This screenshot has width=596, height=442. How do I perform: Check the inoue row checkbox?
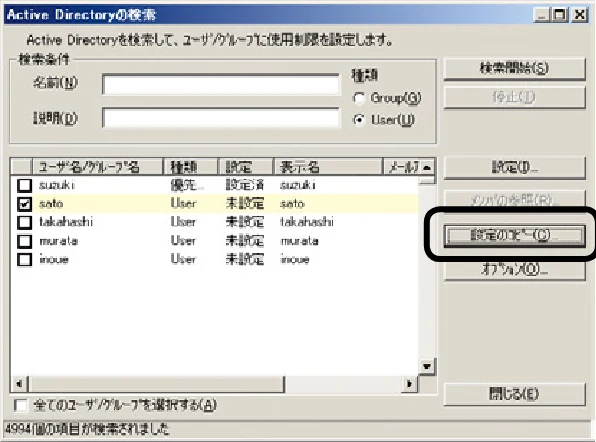click(25, 260)
